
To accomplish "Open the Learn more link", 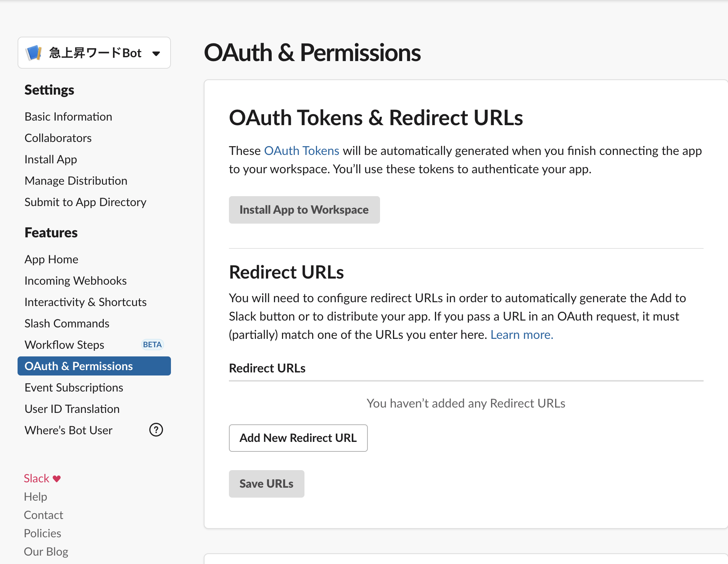I will pos(522,335).
